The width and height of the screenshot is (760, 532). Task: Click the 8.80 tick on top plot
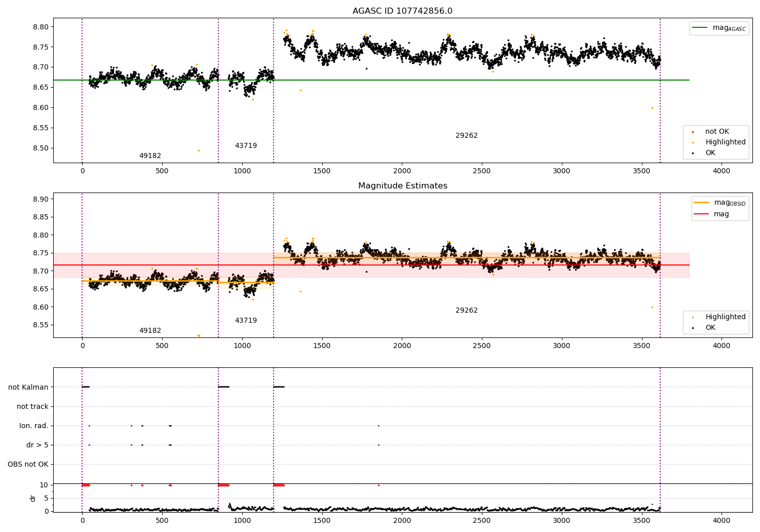41,27
